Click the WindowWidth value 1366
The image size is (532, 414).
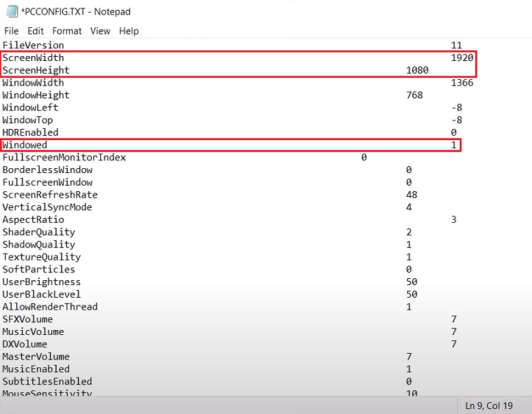(x=462, y=83)
